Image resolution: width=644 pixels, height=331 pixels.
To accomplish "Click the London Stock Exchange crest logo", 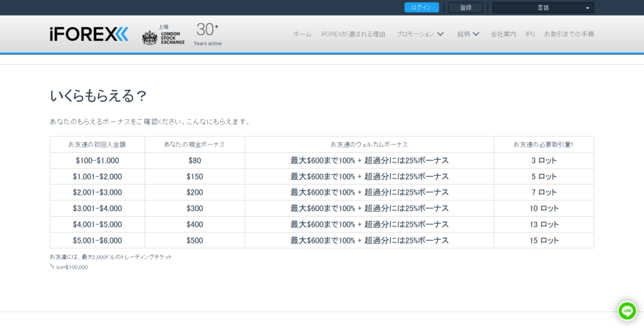I will [x=150, y=38].
